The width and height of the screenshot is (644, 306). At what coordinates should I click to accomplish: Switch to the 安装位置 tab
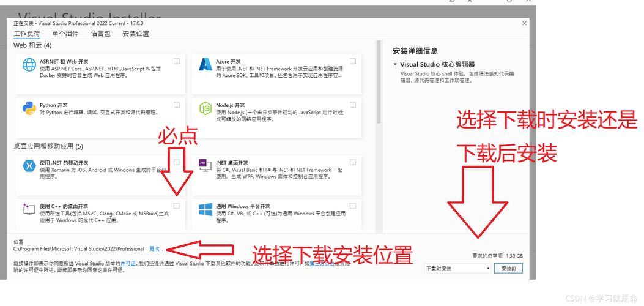click(x=136, y=34)
